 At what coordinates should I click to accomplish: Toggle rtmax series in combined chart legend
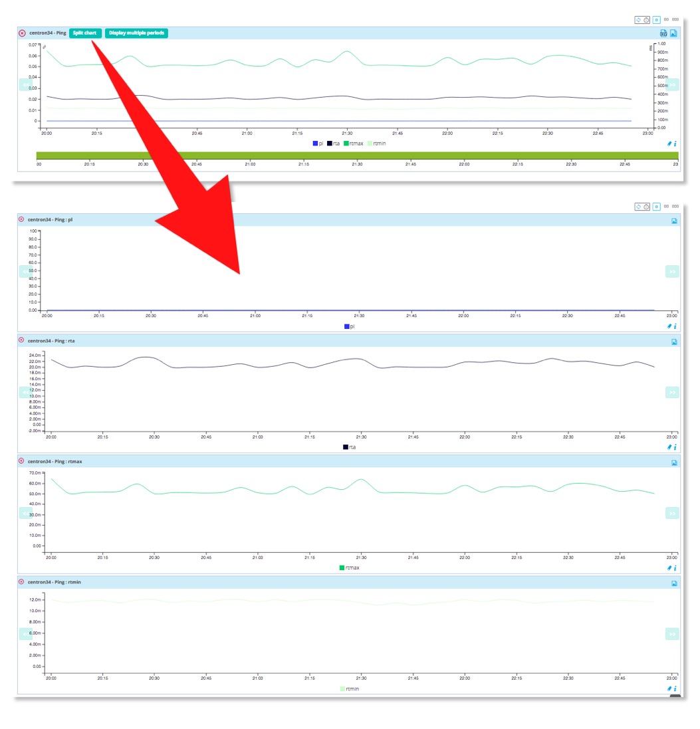(346, 144)
